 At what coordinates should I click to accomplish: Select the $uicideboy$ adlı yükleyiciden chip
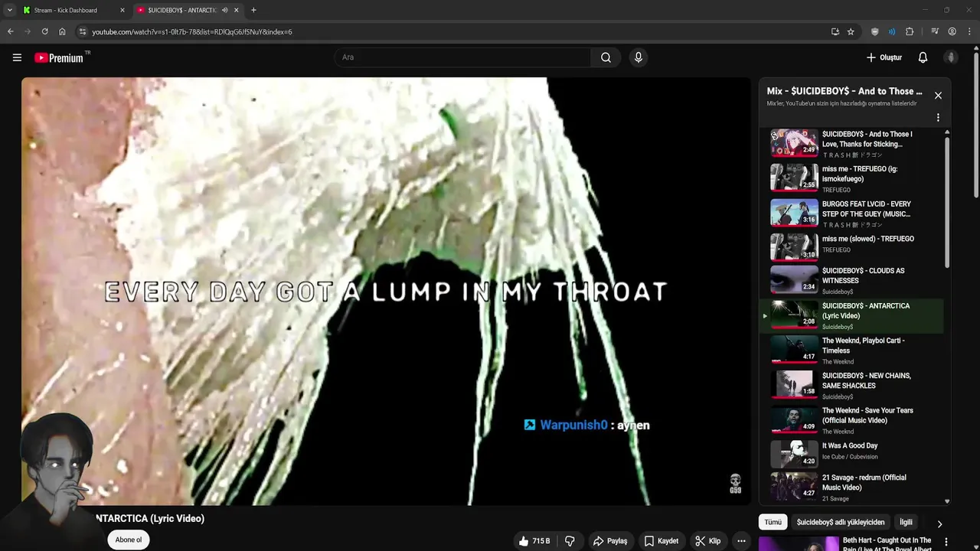click(841, 522)
